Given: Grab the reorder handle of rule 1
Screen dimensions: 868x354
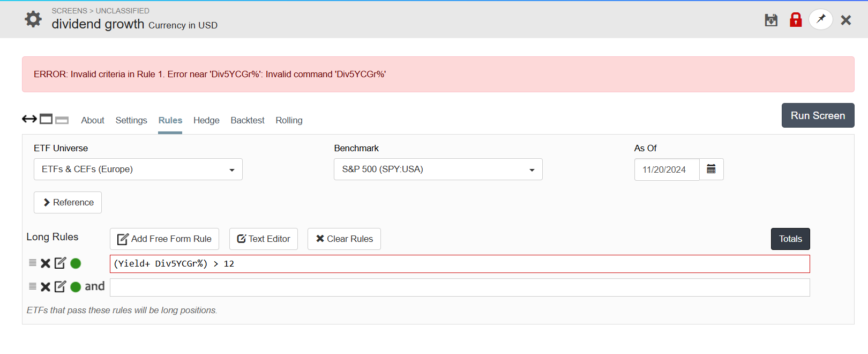Looking at the screenshot, I should (33, 263).
